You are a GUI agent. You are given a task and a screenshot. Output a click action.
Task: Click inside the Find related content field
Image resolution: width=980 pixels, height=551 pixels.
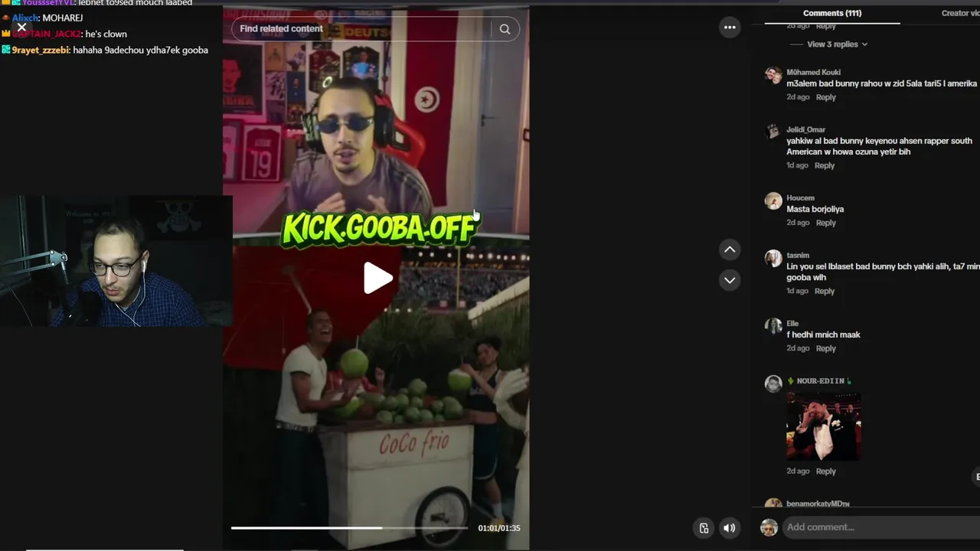coord(361,29)
